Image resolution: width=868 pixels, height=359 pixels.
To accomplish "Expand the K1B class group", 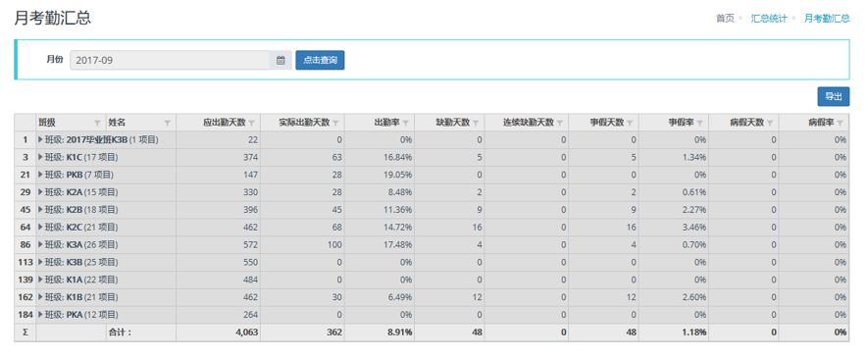I will (x=40, y=297).
